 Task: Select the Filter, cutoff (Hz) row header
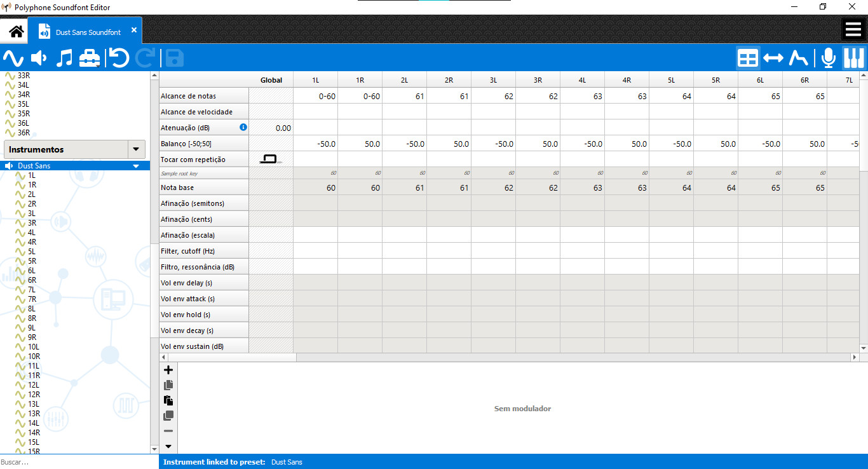(x=204, y=251)
